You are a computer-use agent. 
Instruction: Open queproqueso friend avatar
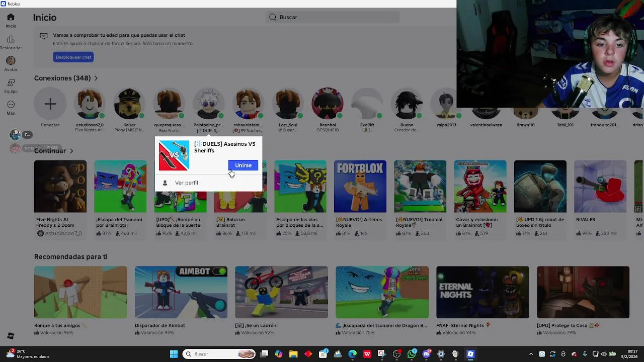[169, 104]
